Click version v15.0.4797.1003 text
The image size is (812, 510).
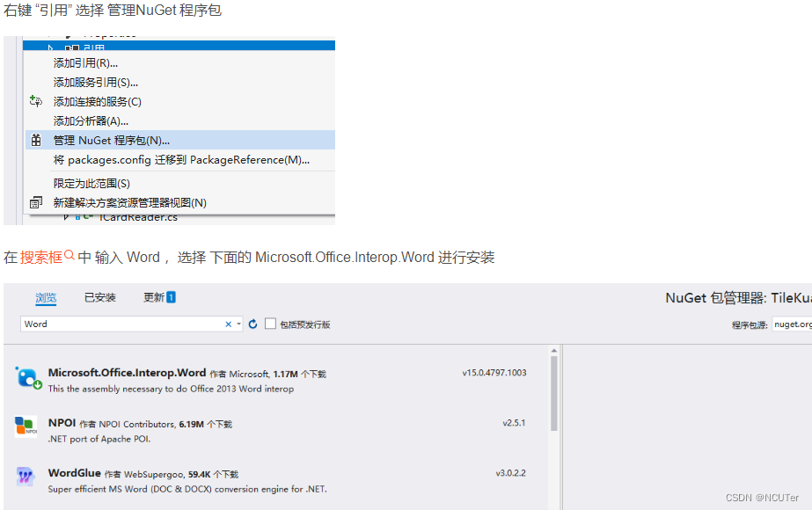pyautogui.click(x=494, y=373)
